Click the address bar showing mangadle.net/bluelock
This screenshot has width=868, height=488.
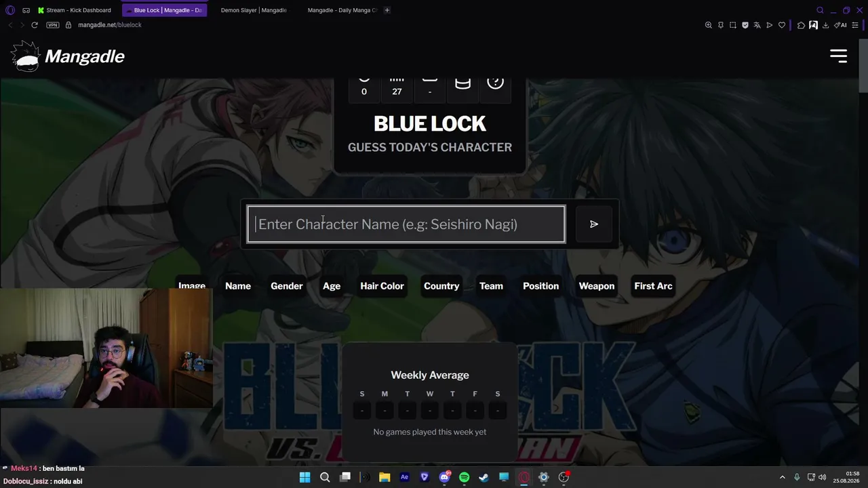[x=110, y=25]
